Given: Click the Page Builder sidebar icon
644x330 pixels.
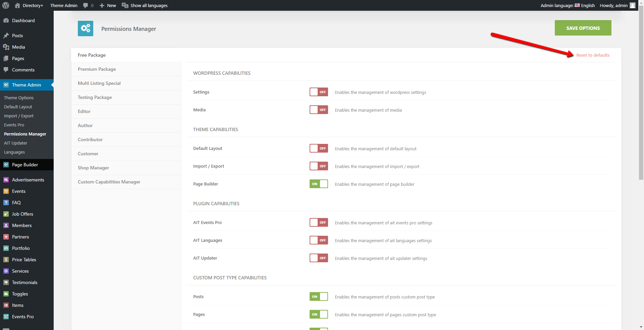Looking at the screenshot, I should tap(6, 165).
